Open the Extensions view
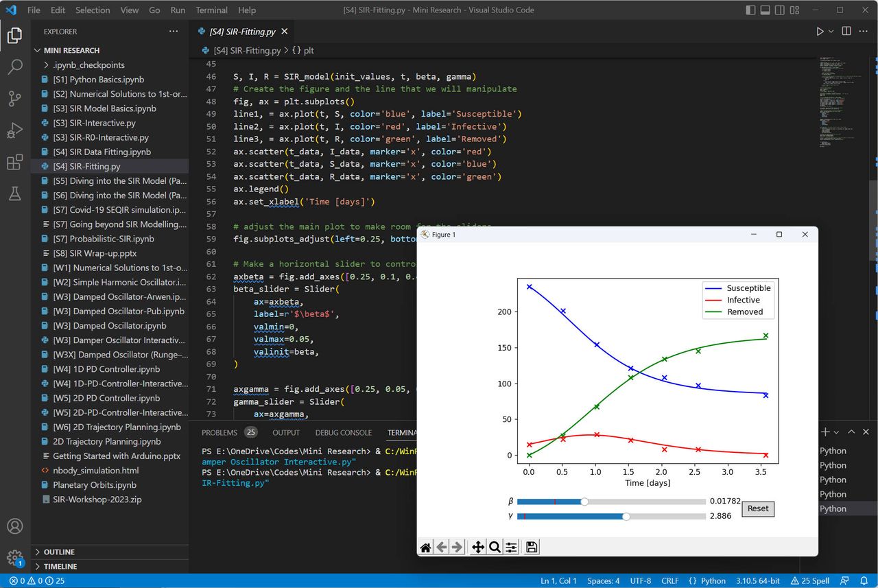878x588 pixels. (15, 163)
